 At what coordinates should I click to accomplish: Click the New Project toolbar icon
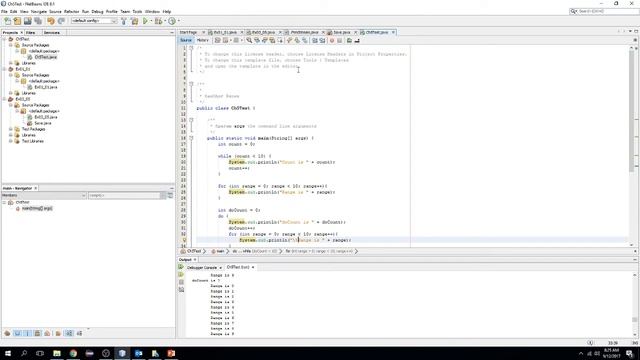(17, 21)
